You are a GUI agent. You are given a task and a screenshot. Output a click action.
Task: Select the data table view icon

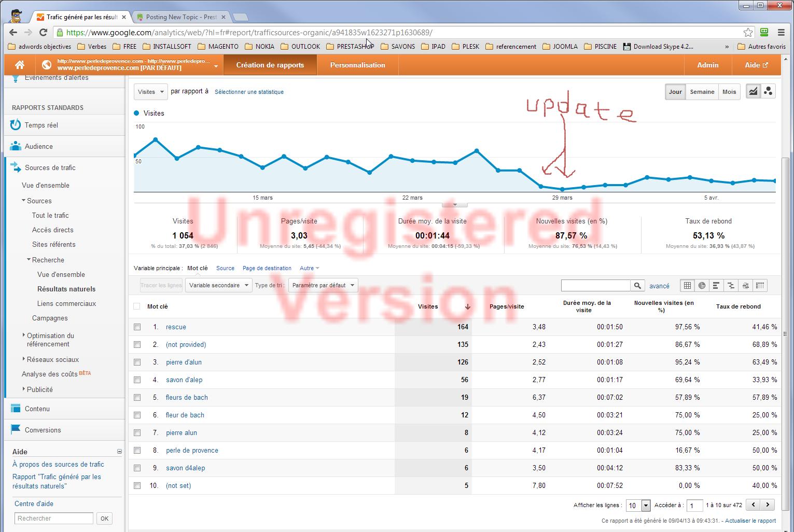pos(687,285)
